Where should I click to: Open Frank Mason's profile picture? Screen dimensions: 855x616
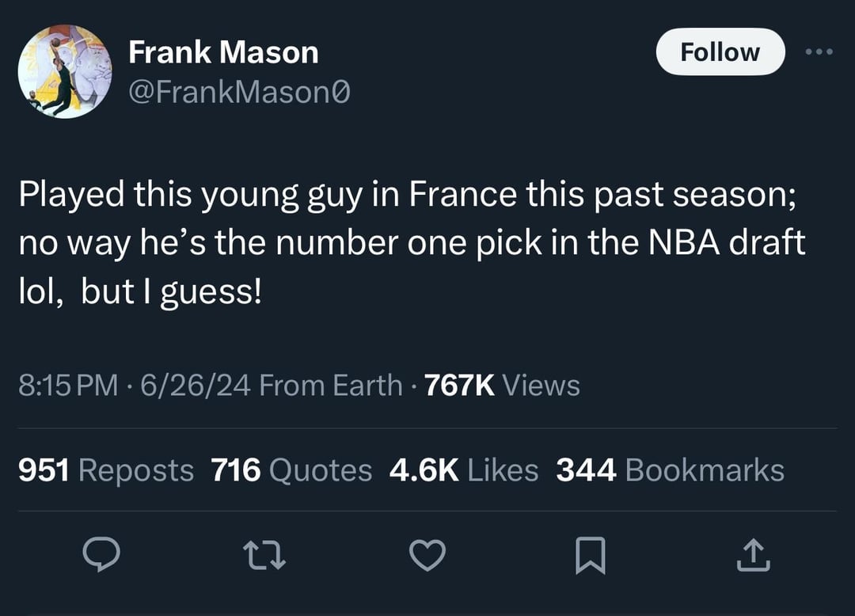65,72
